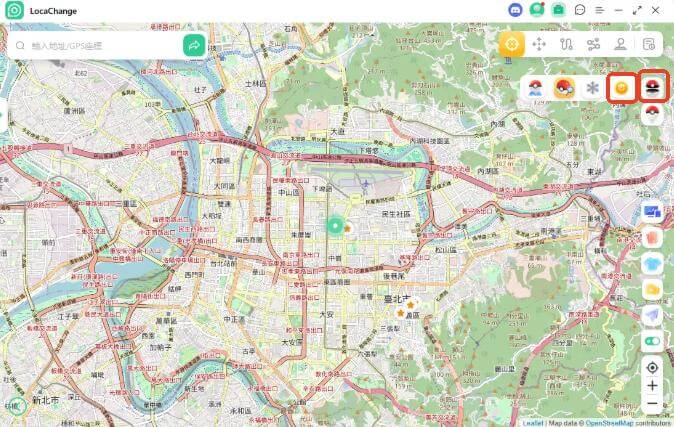
Task: Open the feedback chat bubble icon
Action: [580, 9]
